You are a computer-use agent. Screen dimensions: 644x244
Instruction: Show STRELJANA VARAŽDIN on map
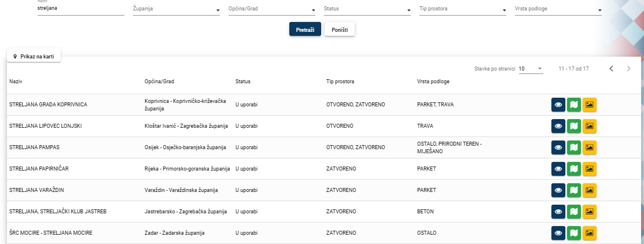tap(574, 190)
